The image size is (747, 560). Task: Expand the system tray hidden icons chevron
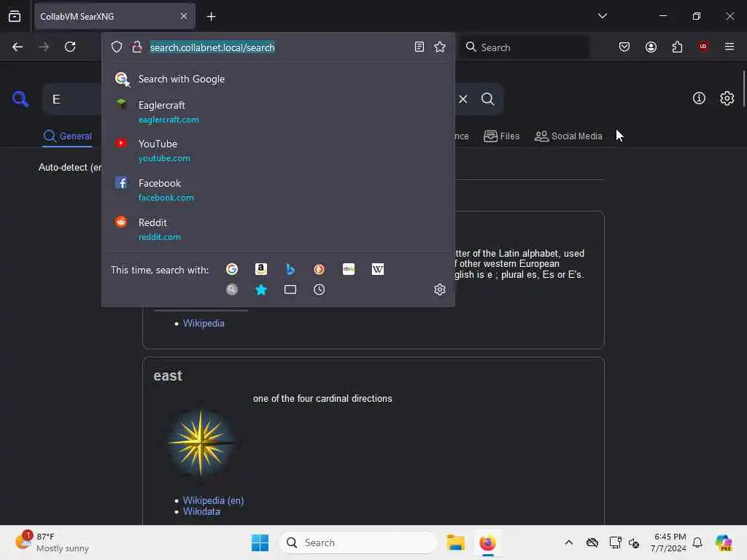[569, 542]
